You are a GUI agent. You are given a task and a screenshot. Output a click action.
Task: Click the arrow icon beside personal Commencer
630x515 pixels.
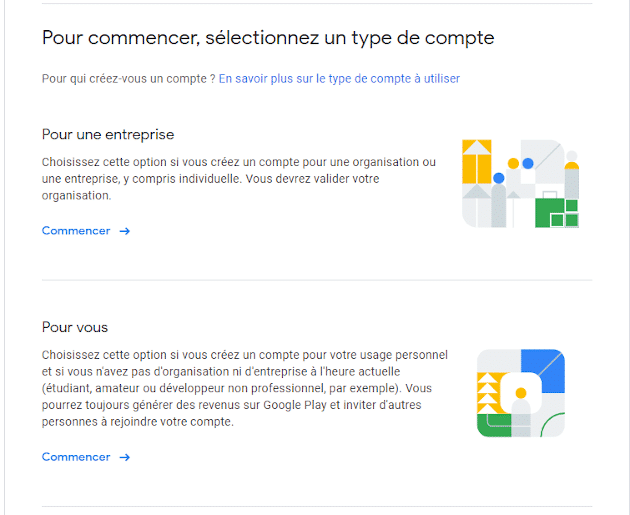tap(125, 457)
